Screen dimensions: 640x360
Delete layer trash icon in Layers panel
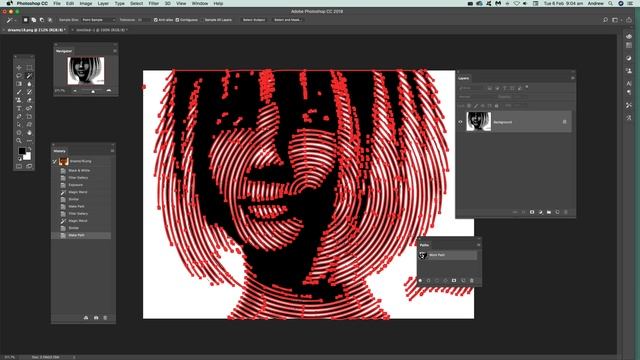point(566,212)
